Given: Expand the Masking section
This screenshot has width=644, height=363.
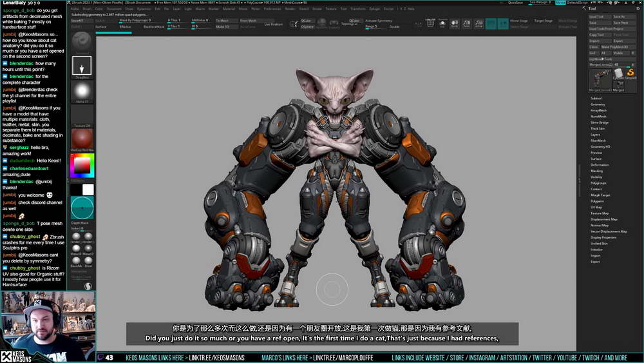Looking at the screenshot, I should tap(597, 171).
